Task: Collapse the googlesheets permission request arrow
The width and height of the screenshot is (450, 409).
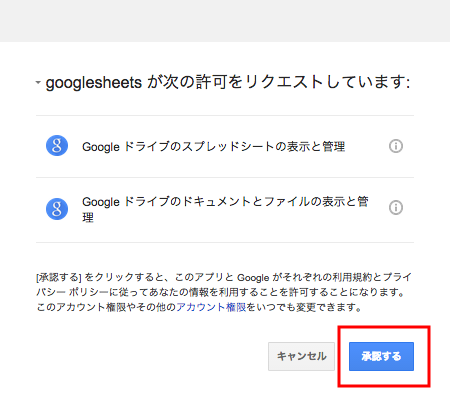Action: (38, 82)
